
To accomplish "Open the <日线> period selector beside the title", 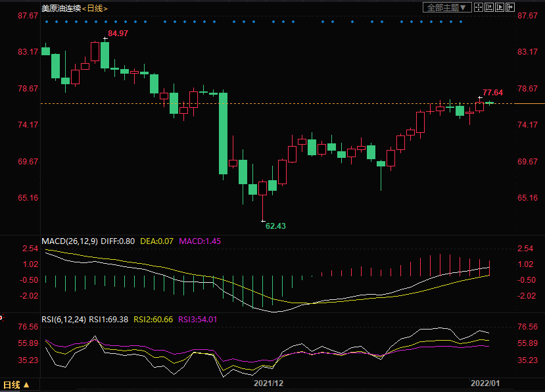I will (95, 8).
